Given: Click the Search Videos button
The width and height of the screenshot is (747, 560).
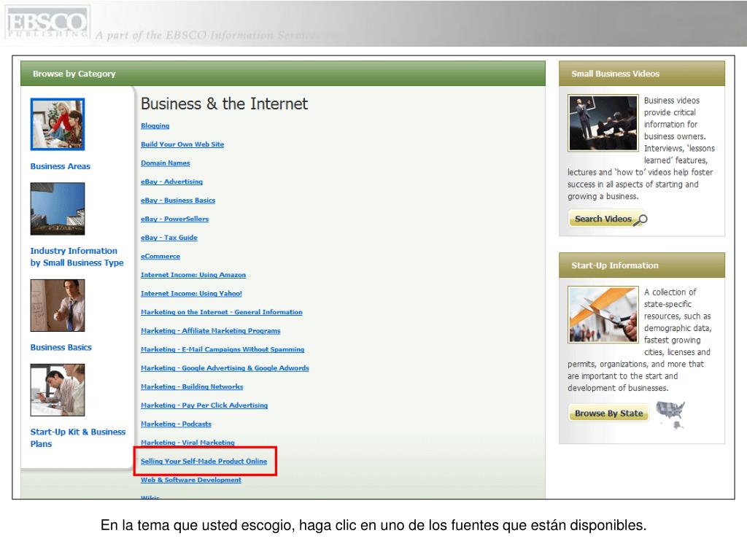Looking at the screenshot, I should click(x=608, y=219).
